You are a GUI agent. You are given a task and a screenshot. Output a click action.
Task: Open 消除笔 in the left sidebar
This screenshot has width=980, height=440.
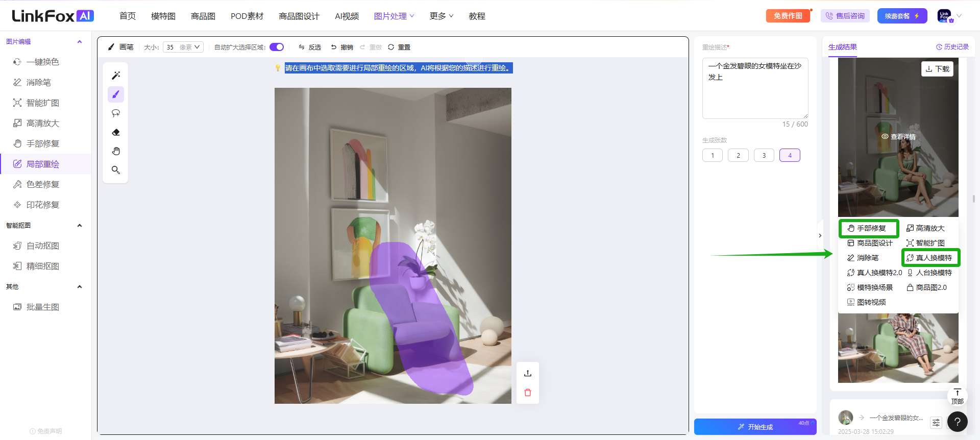(x=39, y=82)
